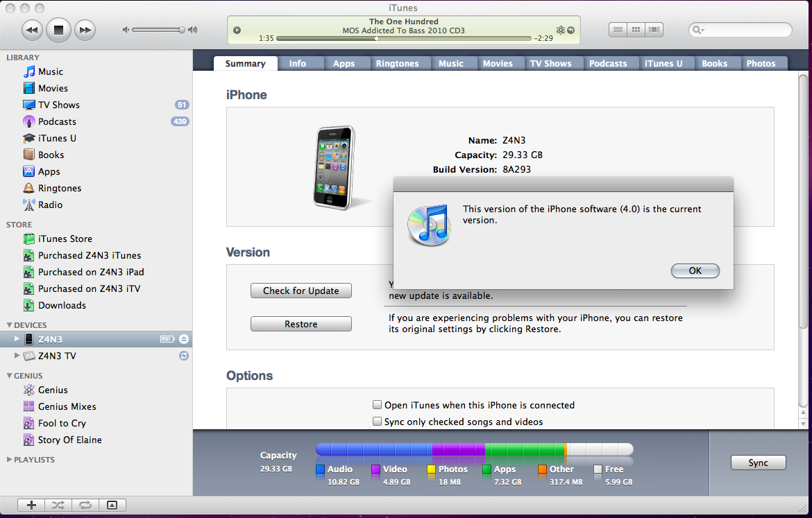Open the Downloads item
Image resolution: width=812 pixels, height=518 pixels.
[x=62, y=305]
